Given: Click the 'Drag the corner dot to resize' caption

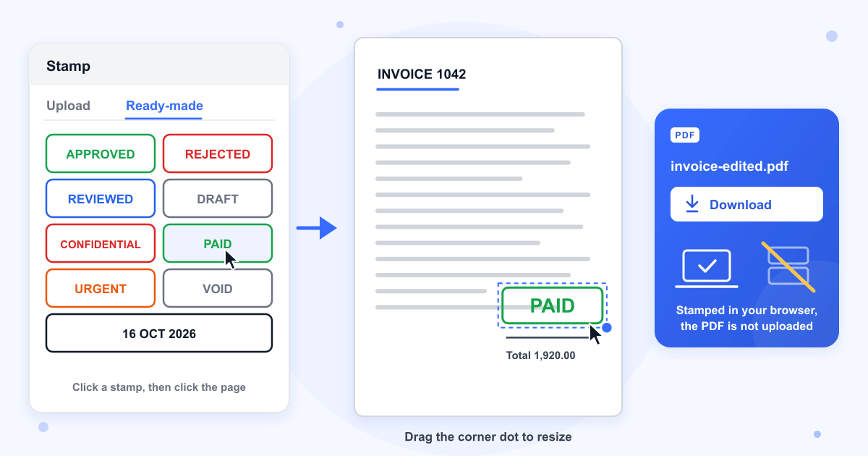Looking at the screenshot, I should [488, 437].
